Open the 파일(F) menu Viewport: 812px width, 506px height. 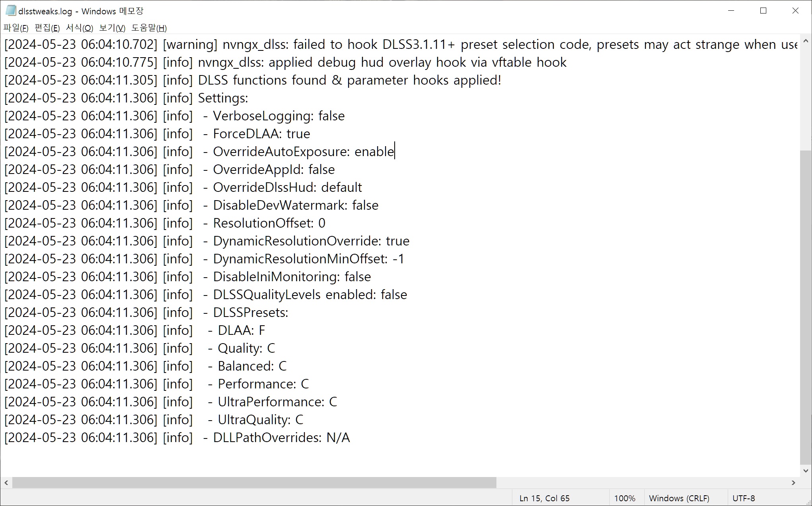pyautogui.click(x=16, y=28)
